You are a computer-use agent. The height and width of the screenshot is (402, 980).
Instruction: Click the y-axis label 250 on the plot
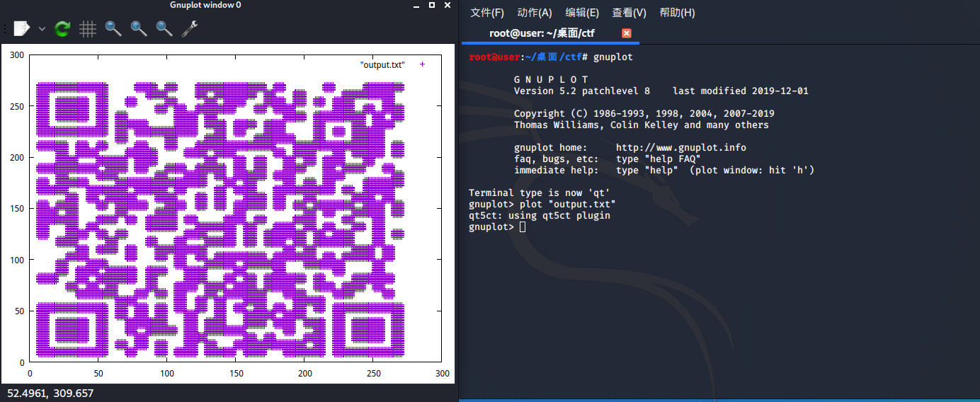16,106
